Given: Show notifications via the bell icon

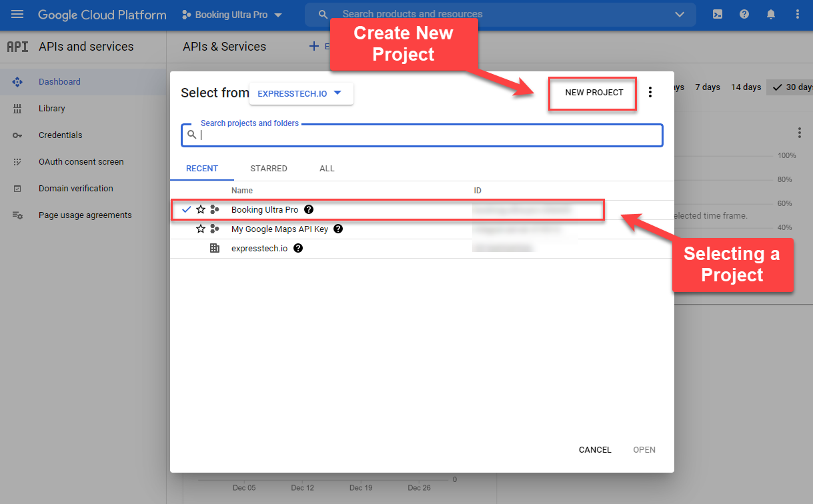Looking at the screenshot, I should pos(771,14).
